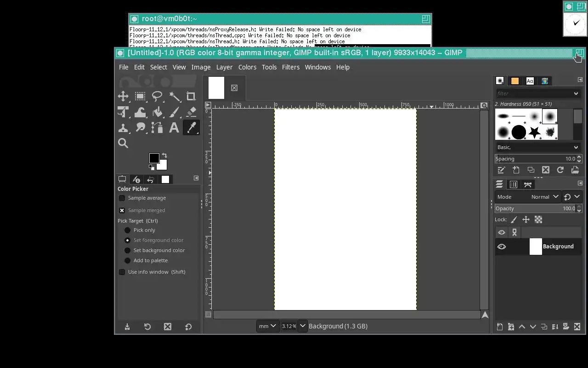
Task: Open the mm ruler unit dropdown
Action: [x=267, y=326]
